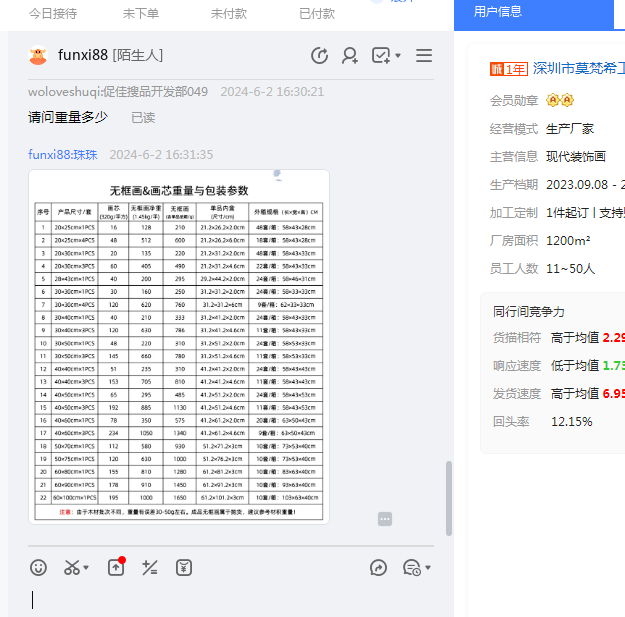Click the add contact person icon
625x617 pixels.
click(x=350, y=56)
